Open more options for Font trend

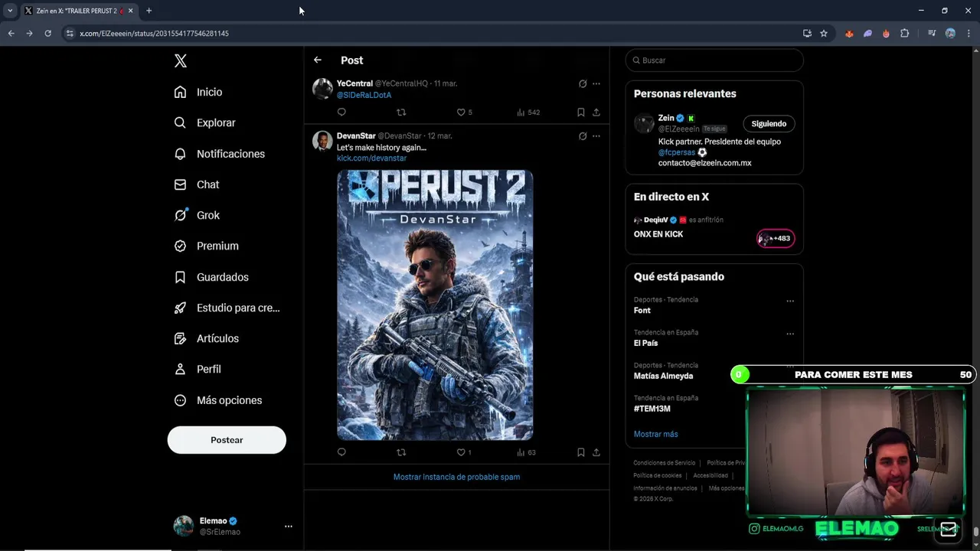790,301
